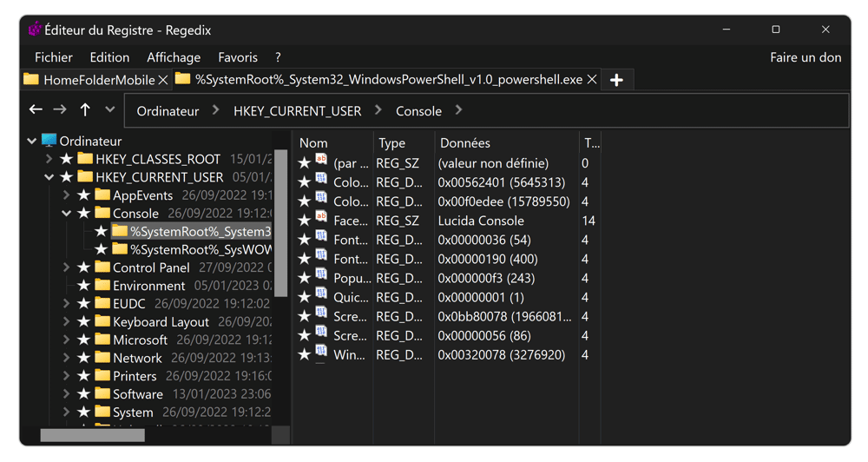The image size is (868, 462).
Task: Select the Microsoft key
Action: (140, 340)
